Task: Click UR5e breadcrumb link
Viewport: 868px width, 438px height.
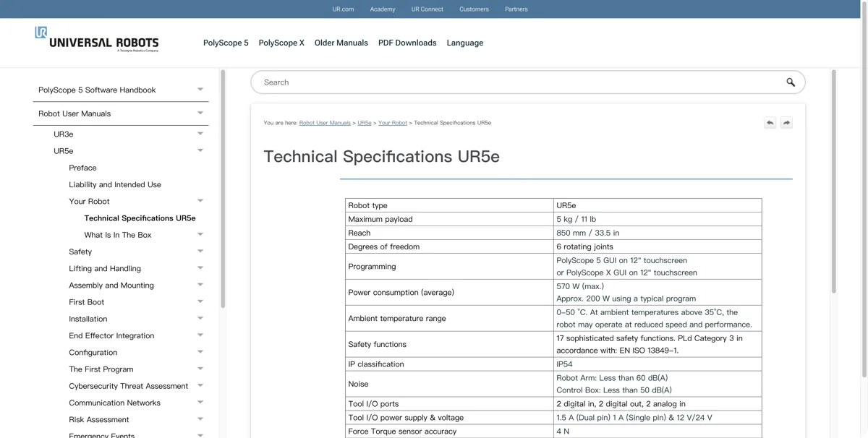Action: [x=365, y=123]
